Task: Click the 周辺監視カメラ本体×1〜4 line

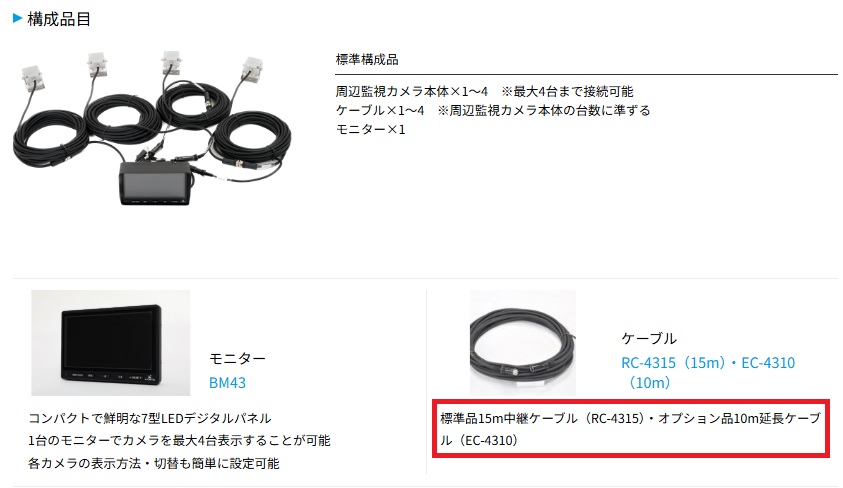Action: 484,91
